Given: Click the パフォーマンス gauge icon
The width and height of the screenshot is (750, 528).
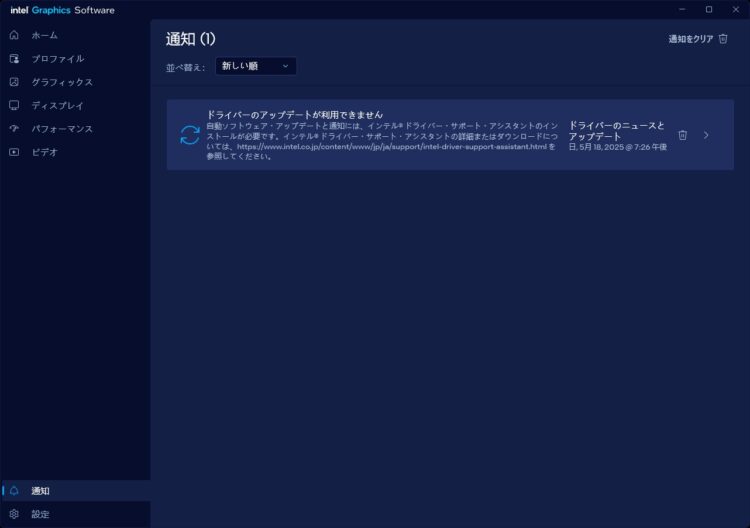Looking at the screenshot, I should (x=14, y=129).
